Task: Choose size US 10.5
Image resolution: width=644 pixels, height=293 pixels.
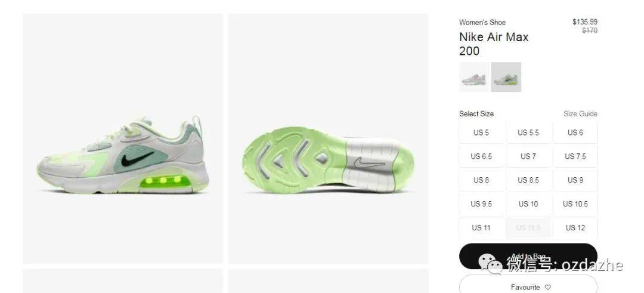Action: click(x=575, y=204)
